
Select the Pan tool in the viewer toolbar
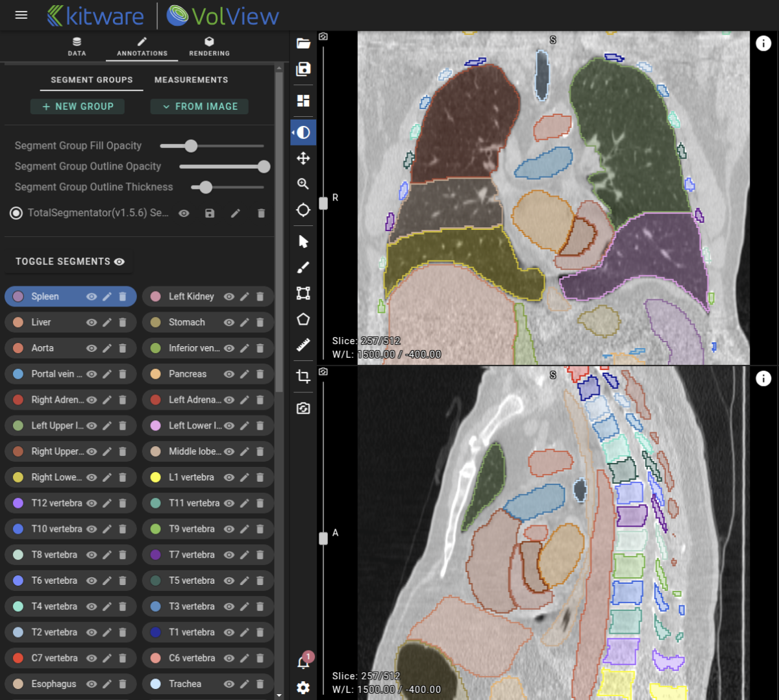point(303,158)
